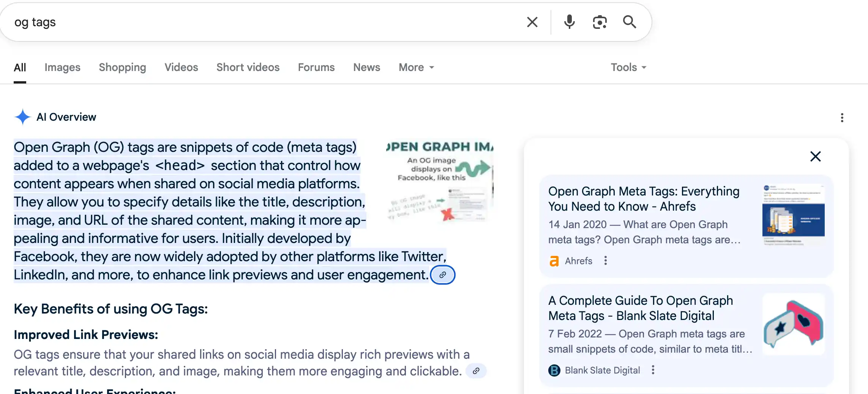Close the sources side panel

[815, 156]
